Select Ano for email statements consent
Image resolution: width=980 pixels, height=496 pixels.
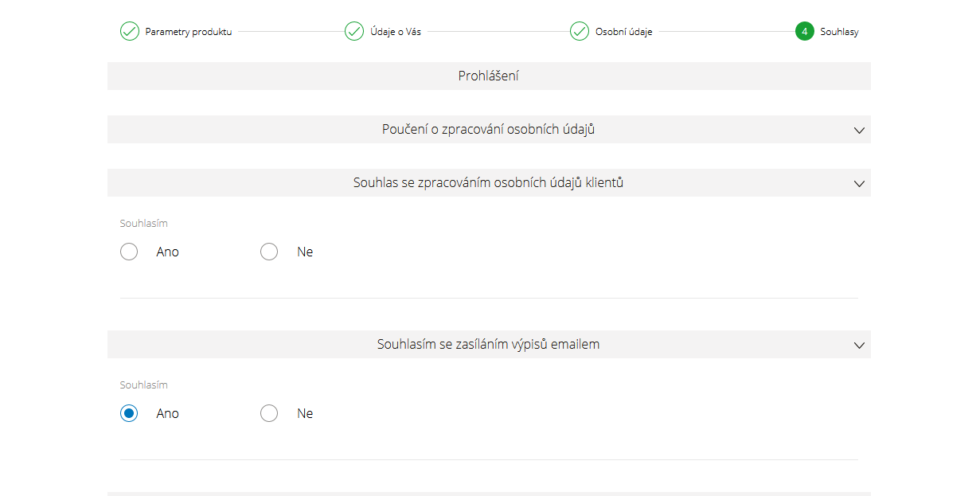(129, 414)
